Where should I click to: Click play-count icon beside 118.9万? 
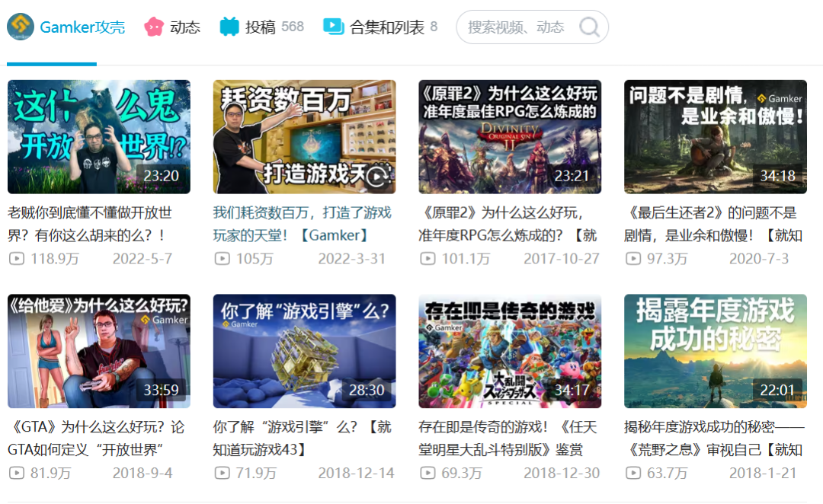[x=17, y=259]
